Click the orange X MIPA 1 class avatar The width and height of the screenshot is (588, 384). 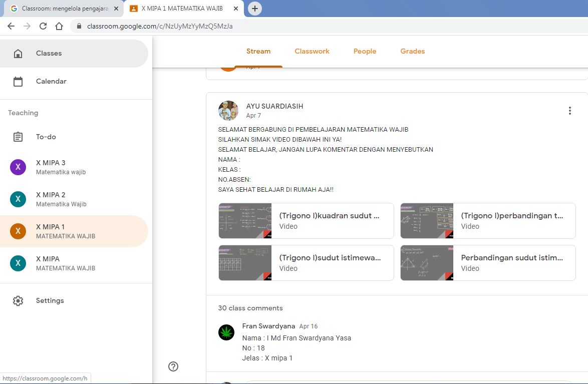coord(18,231)
